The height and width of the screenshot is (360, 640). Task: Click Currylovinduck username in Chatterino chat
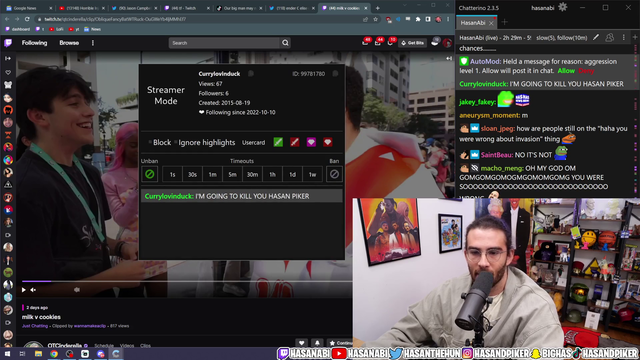click(x=484, y=84)
